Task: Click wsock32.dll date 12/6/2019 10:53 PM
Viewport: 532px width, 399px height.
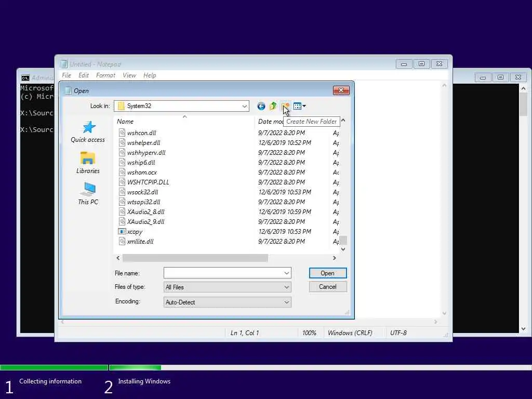Action: [285, 192]
